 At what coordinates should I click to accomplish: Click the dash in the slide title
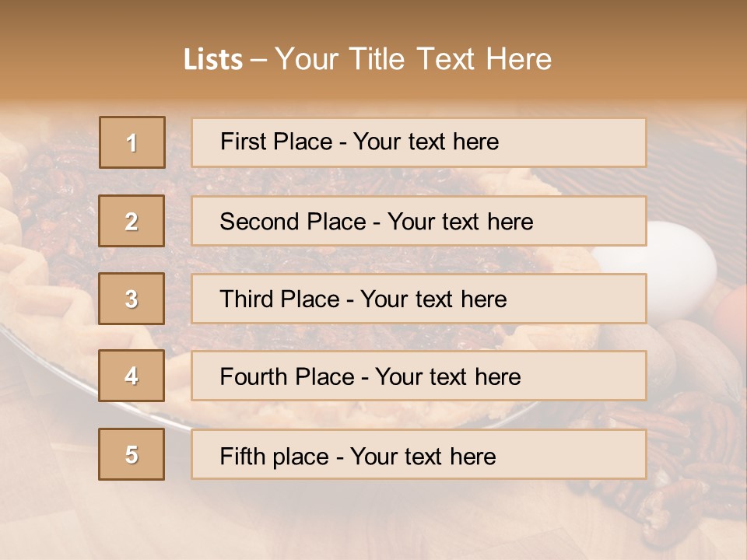click(258, 59)
